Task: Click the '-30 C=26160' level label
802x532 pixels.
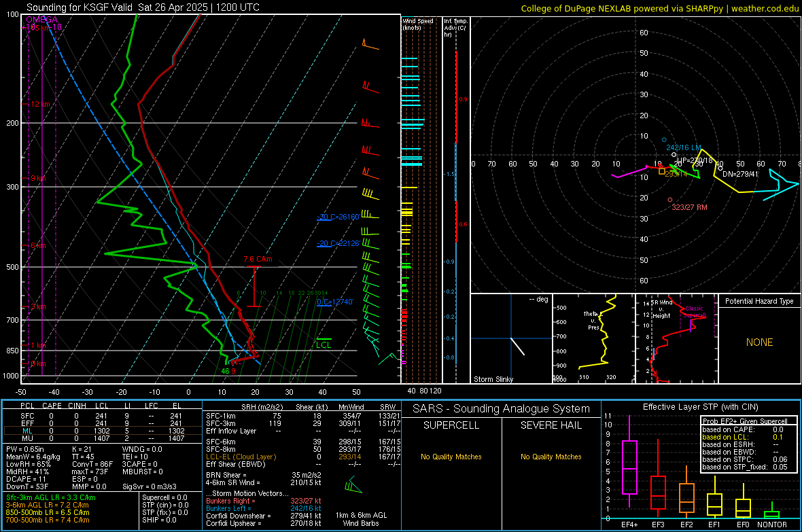Action: [x=338, y=217]
